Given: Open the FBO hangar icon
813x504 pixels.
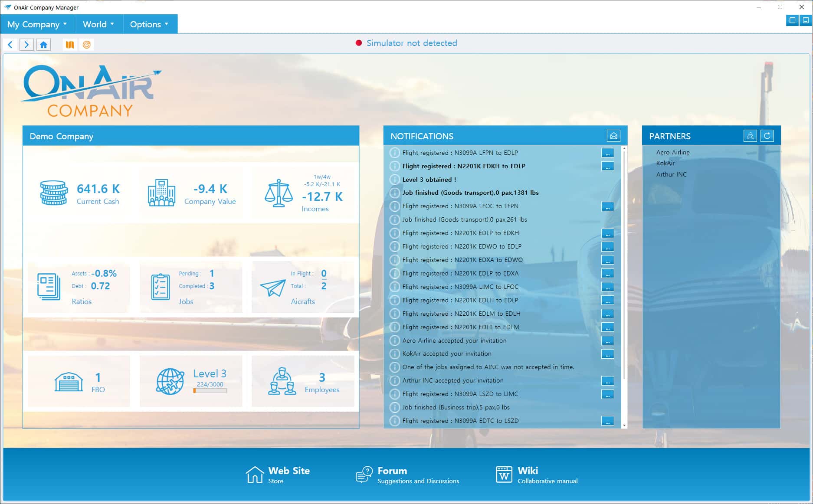Looking at the screenshot, I should tap(69, 382).
